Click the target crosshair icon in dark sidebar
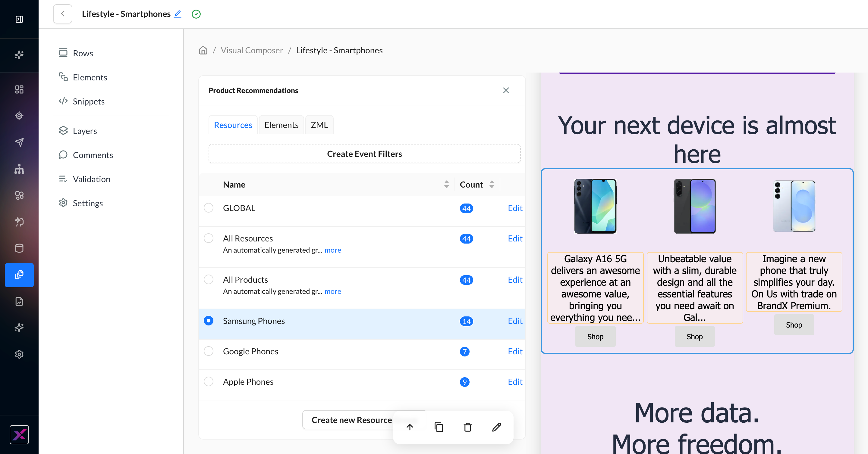The width and height of the screenshot is (868, 454). point(19,116)
